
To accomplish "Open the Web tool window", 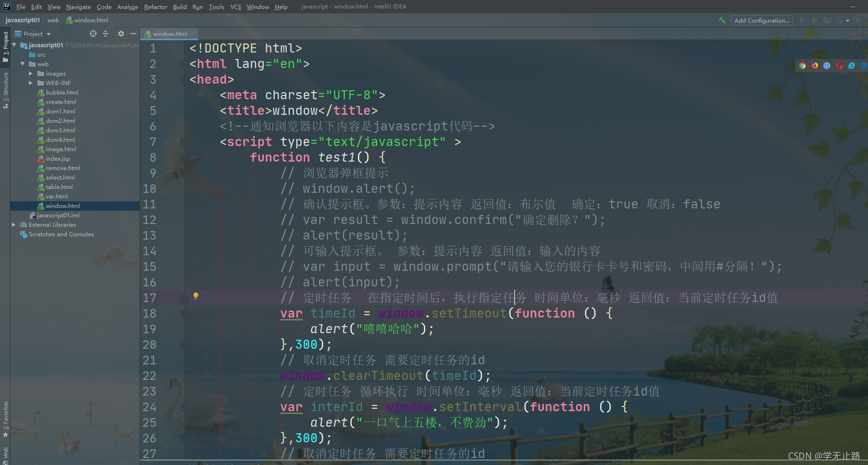I will 6,456.
